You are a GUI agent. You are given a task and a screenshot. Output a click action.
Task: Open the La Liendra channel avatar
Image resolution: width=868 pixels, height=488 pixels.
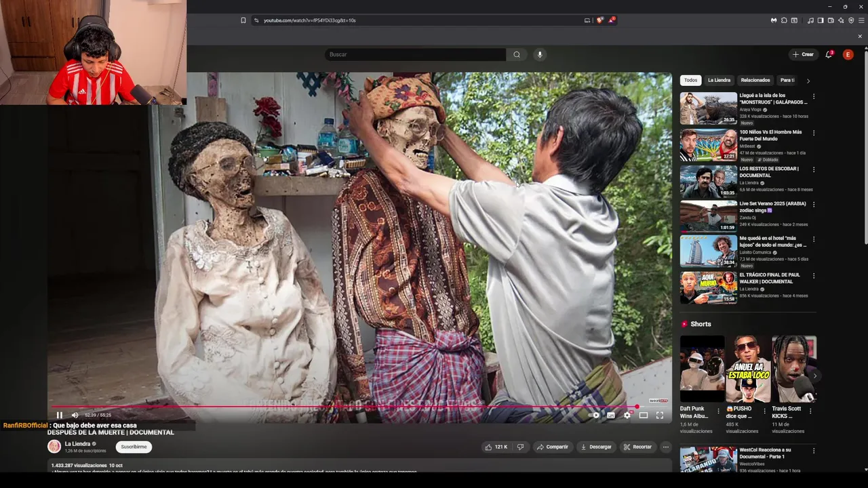click(54, 447)
